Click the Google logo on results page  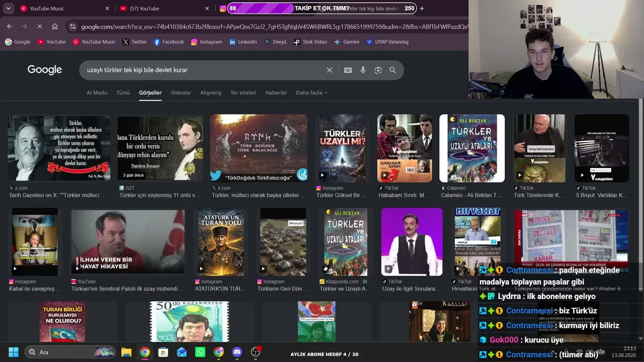(45, 70)
